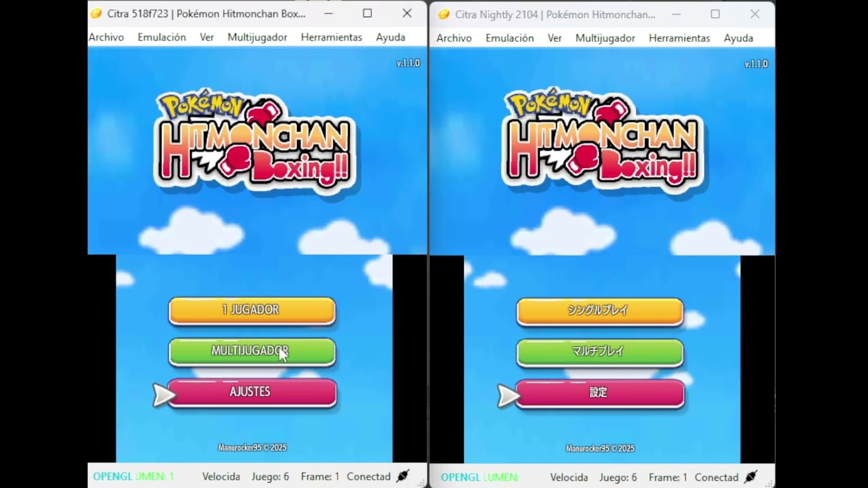The width and height of the screenshot is (868, 488).
Task: Click 'Frame: 1' in Nightly status bar
Action: pyautogui.click(x=668, y=477)
